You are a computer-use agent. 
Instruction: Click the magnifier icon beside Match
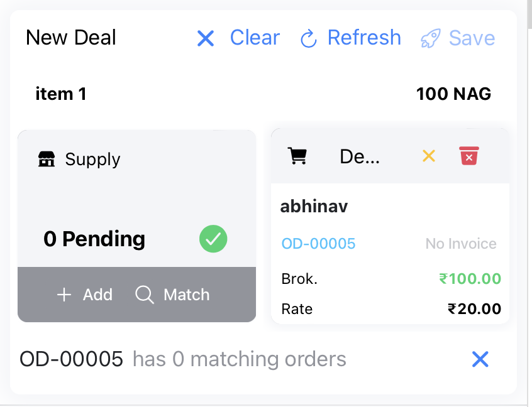(x=145, y=295)
